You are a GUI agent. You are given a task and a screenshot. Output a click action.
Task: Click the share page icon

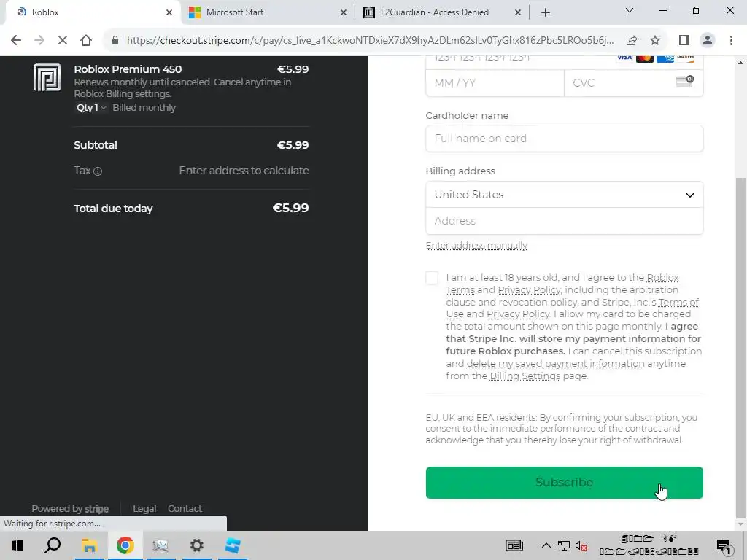click(x=632, y=41)
